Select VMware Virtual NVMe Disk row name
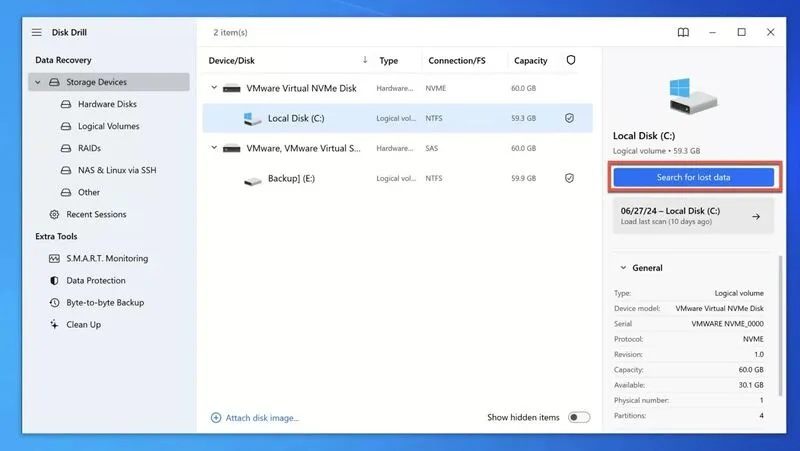 pos(302,88)
